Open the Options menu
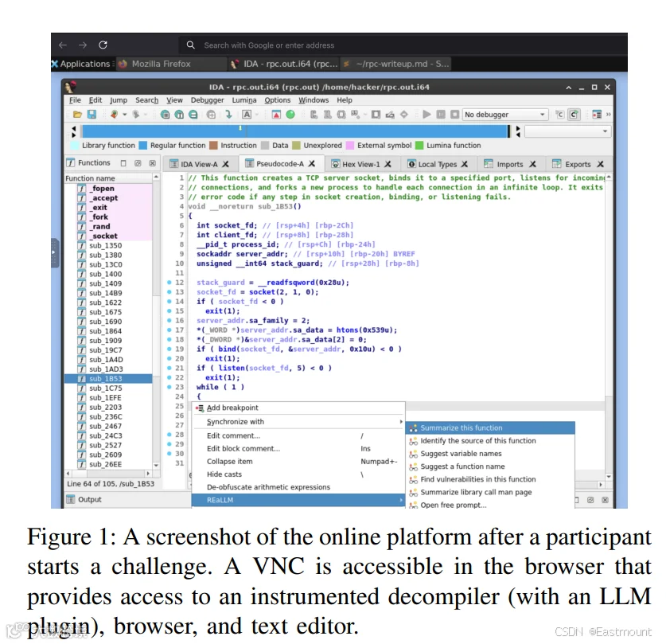This screenshot has width=666, height=644. [x=278, y=100]
